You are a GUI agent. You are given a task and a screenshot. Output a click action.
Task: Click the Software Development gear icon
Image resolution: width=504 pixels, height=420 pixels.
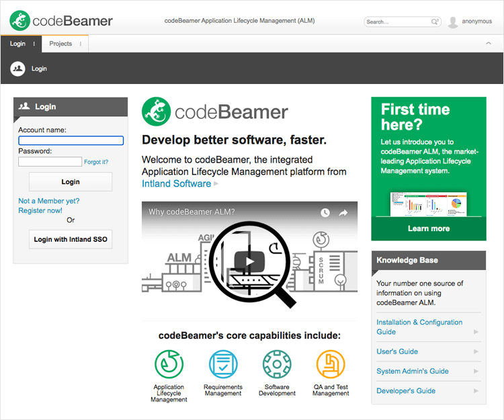coord(277,364)
